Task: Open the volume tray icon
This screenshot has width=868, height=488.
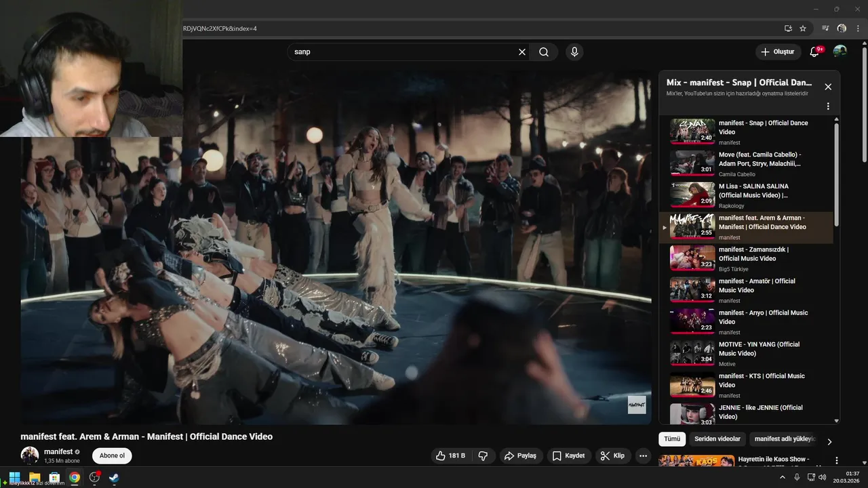Action: click(823, 477)
